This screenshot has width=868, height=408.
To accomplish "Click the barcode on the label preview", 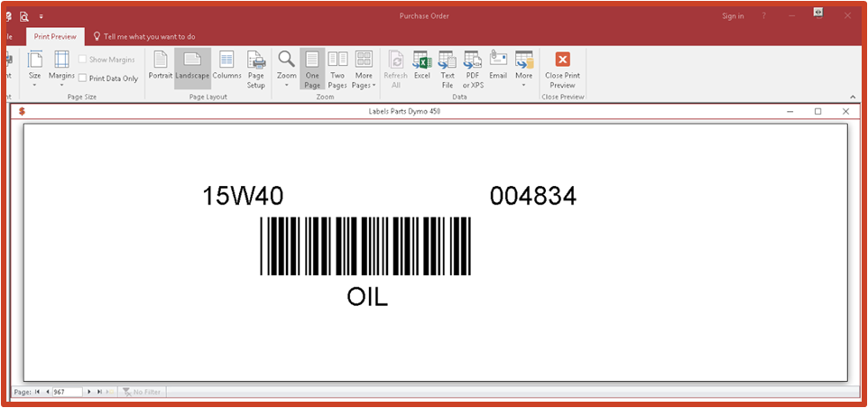I will coord(365,246).
